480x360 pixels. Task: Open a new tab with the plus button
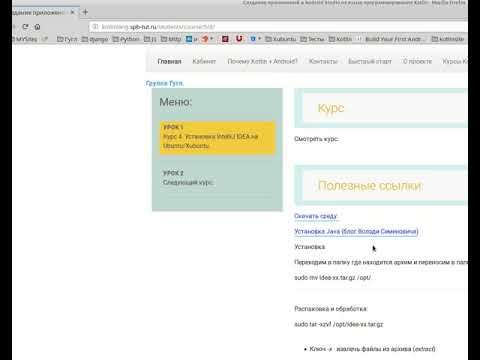tap(85, 12)
